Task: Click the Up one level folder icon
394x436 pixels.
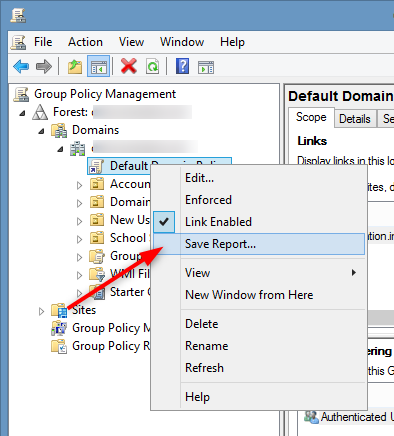Action: [x=75, y=66]
